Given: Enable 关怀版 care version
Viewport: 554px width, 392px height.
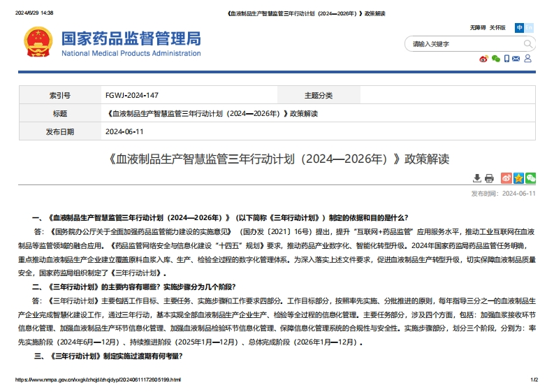Looking at the screenshot, I should [x=497, y=28].
